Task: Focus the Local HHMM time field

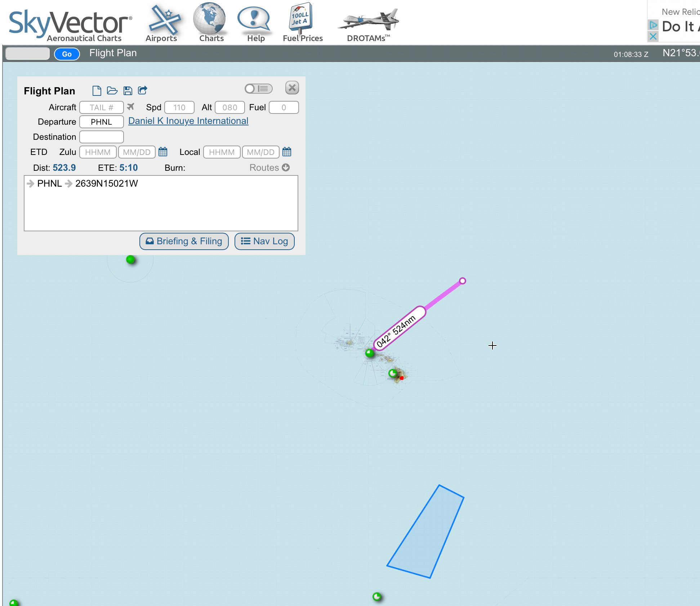Action: [222, 152]
